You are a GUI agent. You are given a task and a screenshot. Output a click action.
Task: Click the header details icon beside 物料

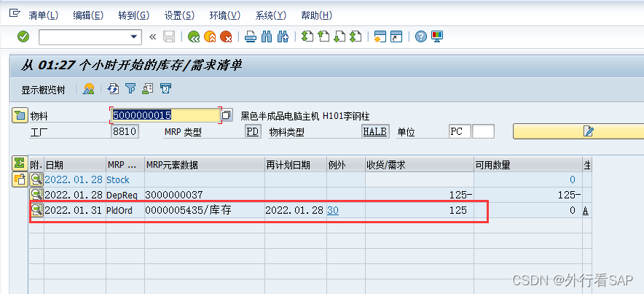[19, 115]
